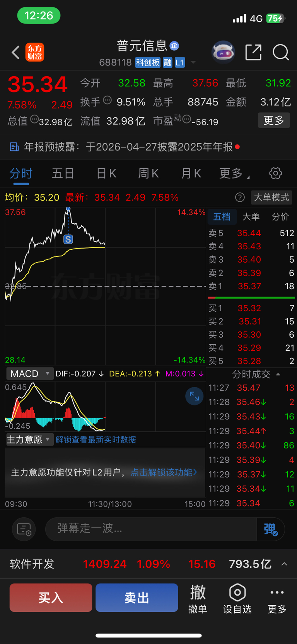The height and width of the screenshot is (644, 297).
Task: Tap the 科创板 tag
Action: tap(148, 63)
